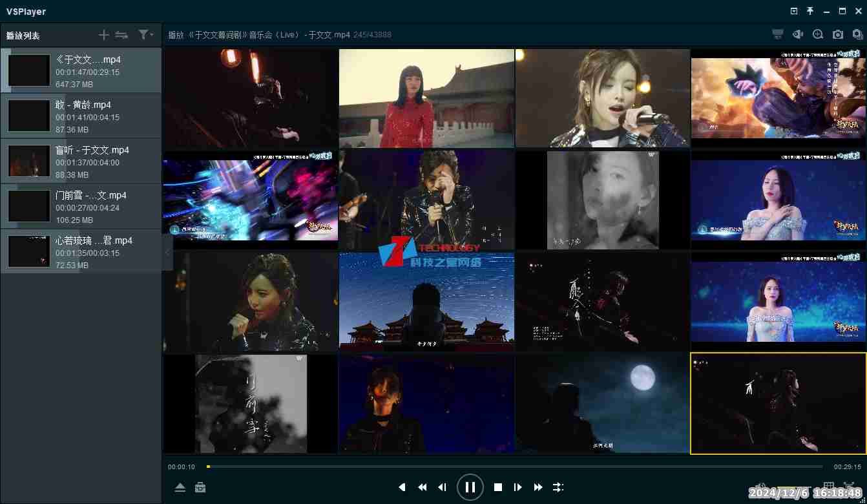Toggle always-on-top pin in the title bar
Viewport: 867px width, 504px height.
coord(810,11)
